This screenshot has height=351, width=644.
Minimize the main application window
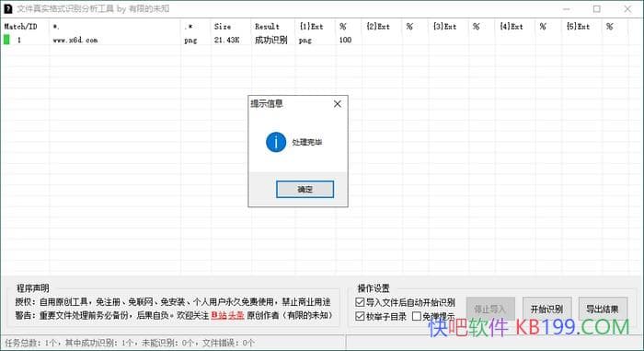tap(567, 8)
